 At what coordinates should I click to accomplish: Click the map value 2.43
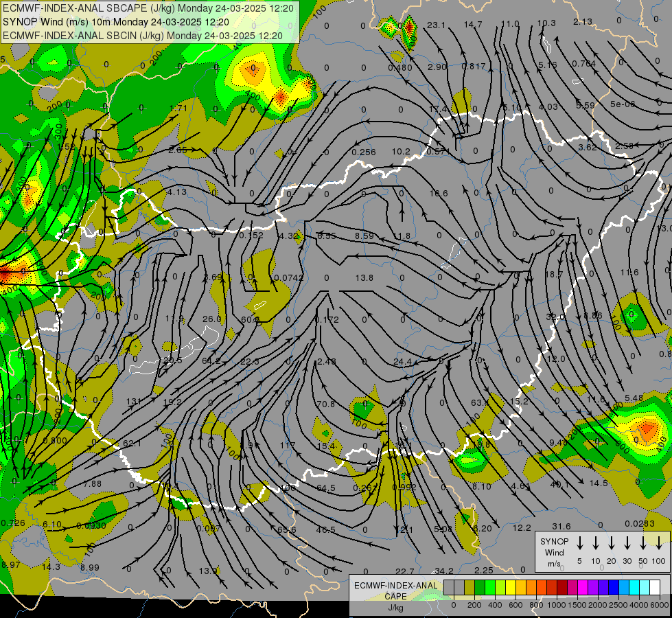coord(326,362)
